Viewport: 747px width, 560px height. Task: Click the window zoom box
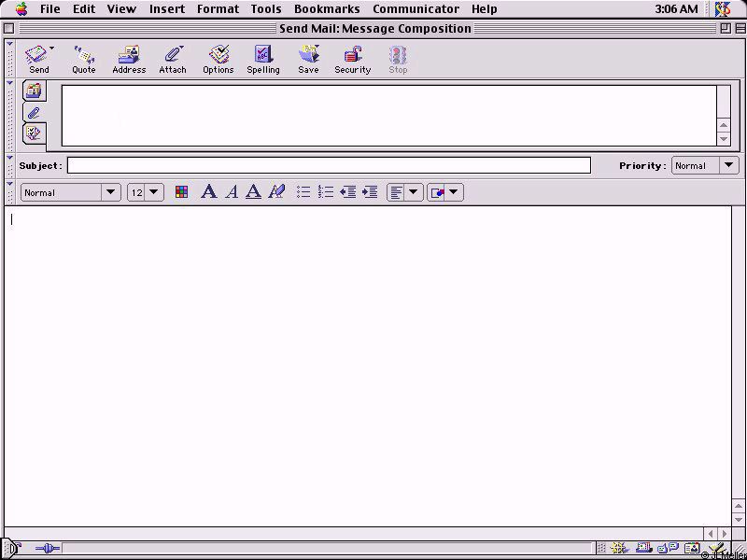tap(726, 29)
